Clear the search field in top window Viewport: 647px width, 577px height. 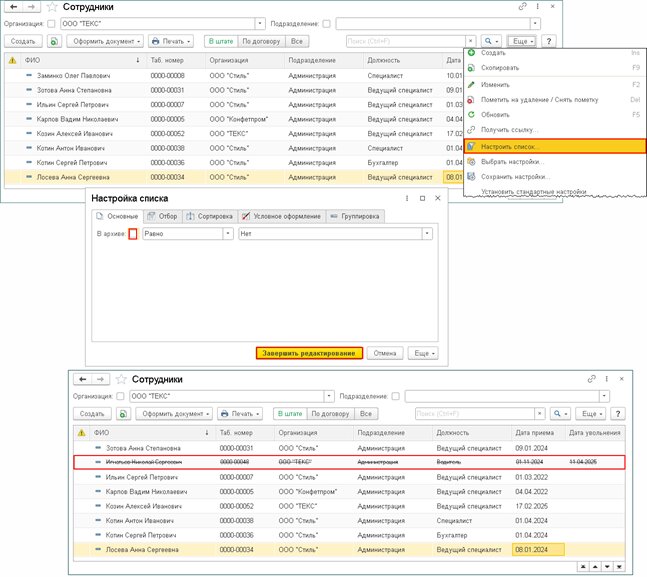pos(470,41)
